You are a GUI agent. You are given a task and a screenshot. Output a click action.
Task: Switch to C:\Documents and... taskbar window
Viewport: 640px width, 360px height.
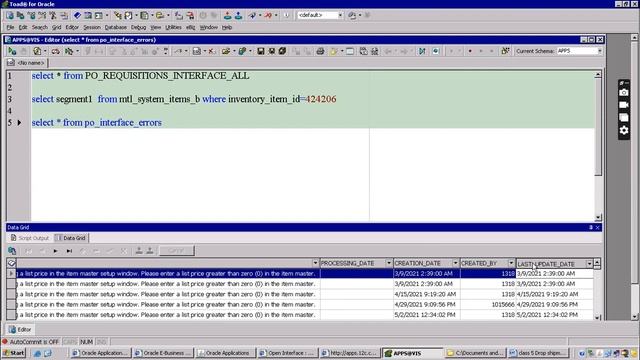click(x=476, y=353)
